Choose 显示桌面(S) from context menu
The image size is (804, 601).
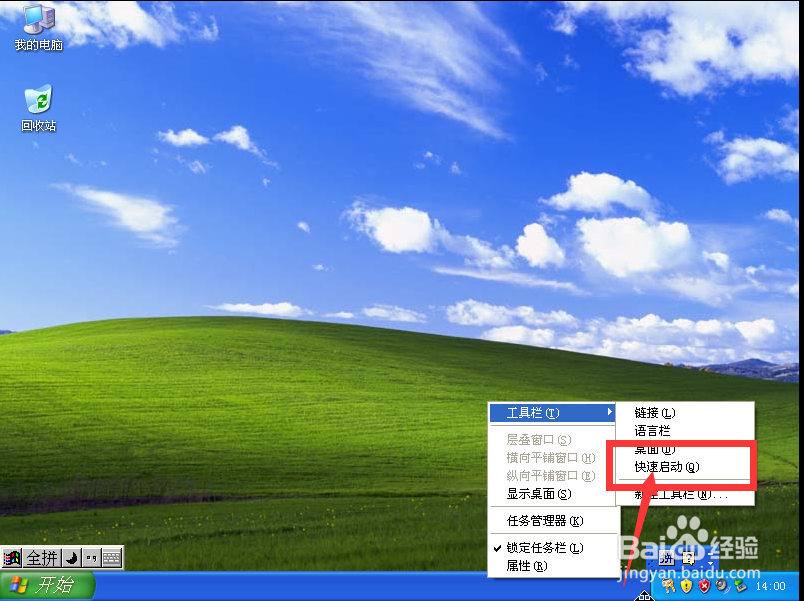pyautogui.click(x=553, y=494)
